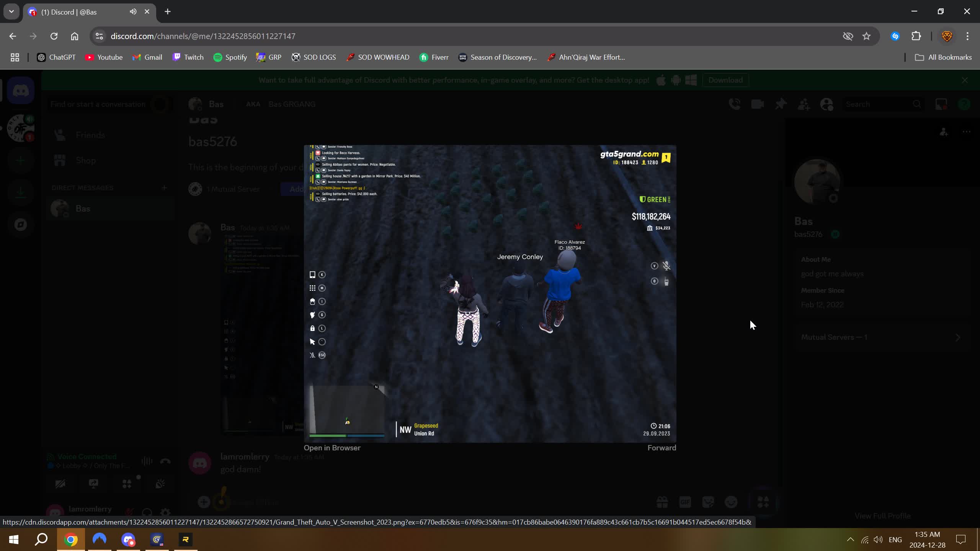Launch the Rockstar Games Launcher from the taskbar
Viewport: 980px width, 551px height.
185,540
